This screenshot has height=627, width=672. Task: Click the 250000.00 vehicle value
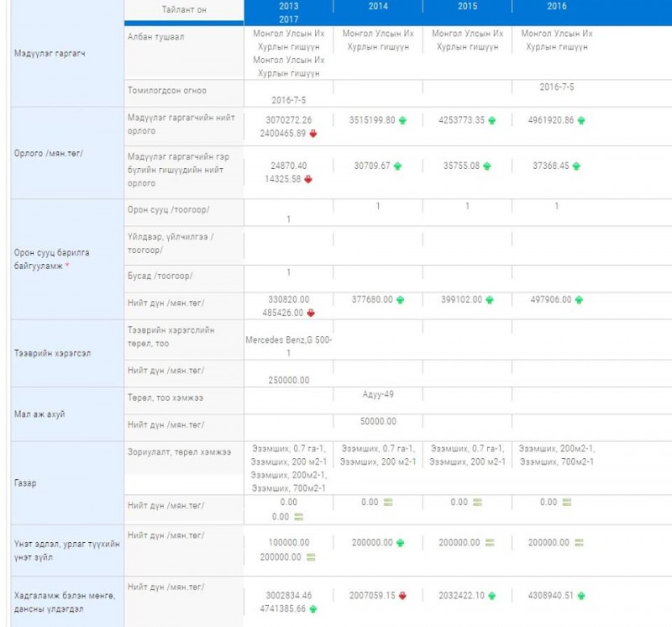point(288,381)
